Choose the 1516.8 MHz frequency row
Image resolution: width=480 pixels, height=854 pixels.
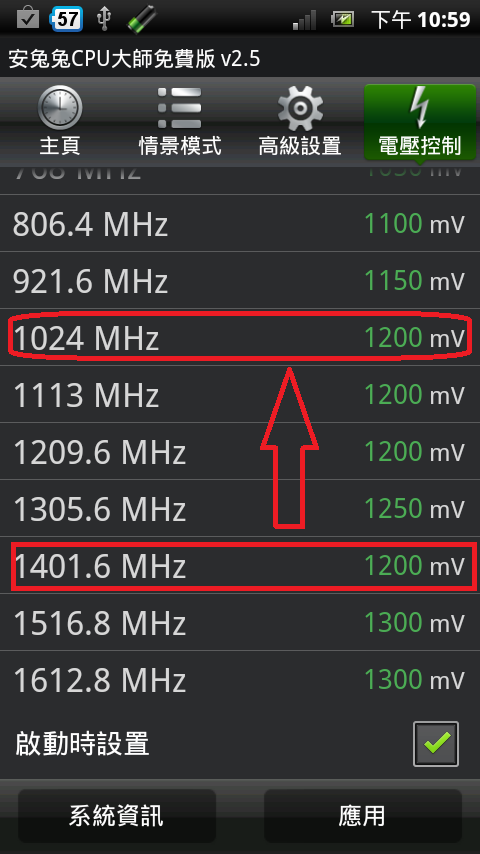pyautogui.click(x=240, y=622)
